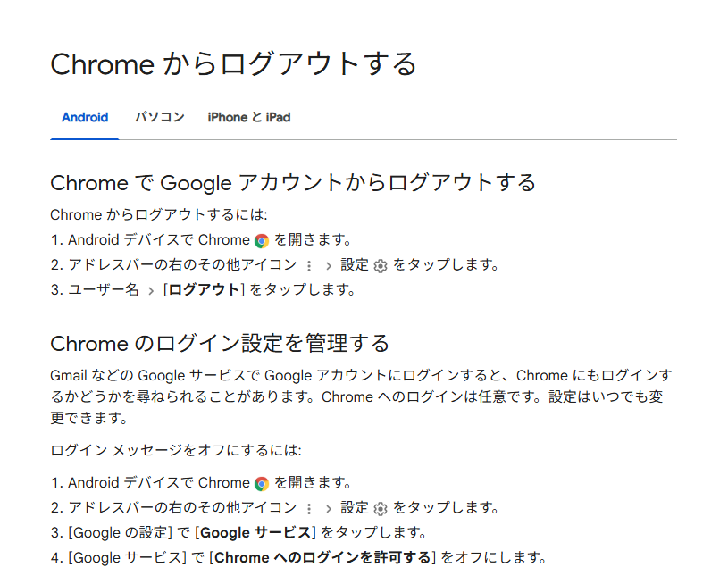This screenshot has height=584, width=728.
Task: Click the heading Chrome のログイン設定を管理する
Action: tap(220, 344)
